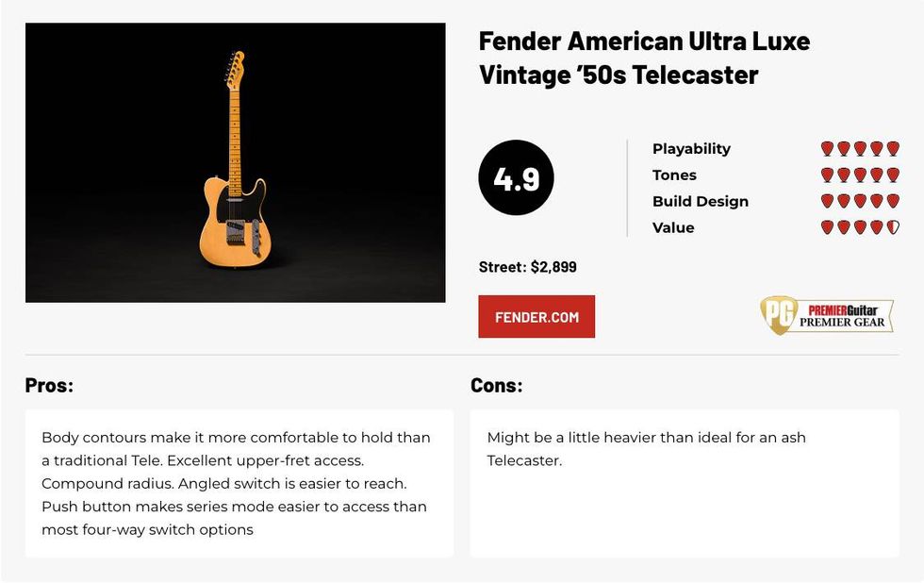Click the Build Design rating label
This screenshot has height=583, width=924.
[700, 201]
